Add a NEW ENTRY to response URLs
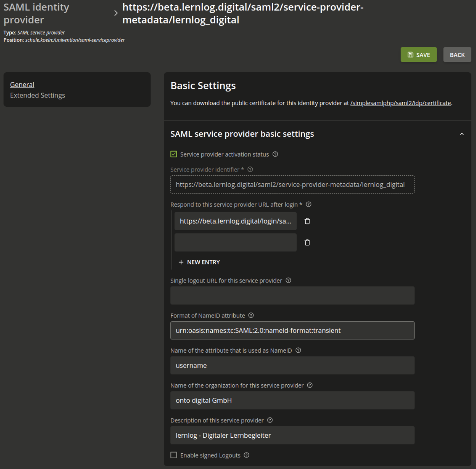The image size is (476, 469). [x=199, y=262]
